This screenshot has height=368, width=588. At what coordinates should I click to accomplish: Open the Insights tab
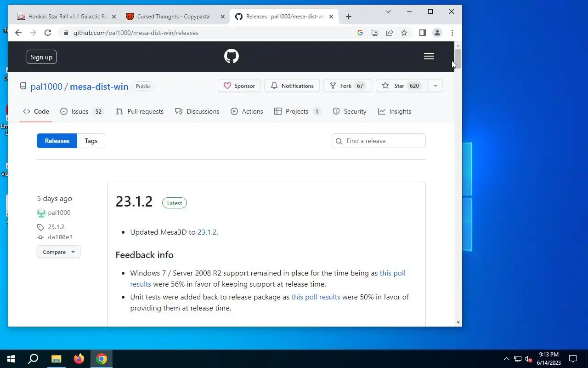pos(395,111)
